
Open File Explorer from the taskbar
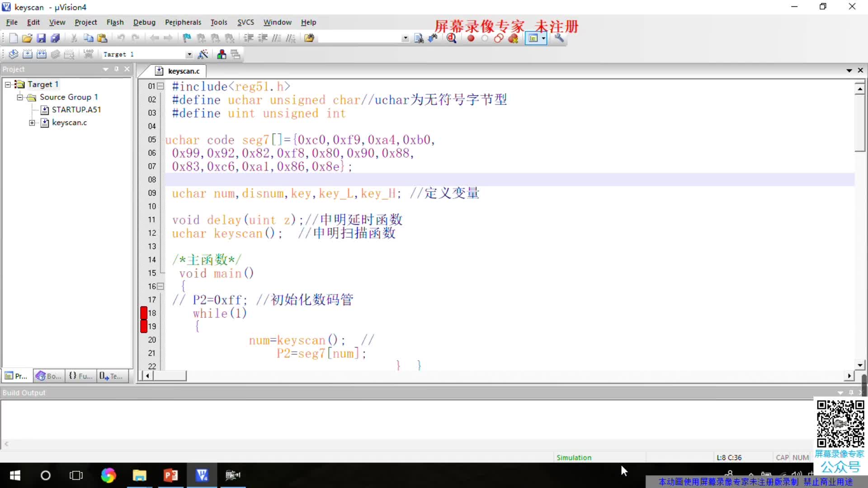tap(139, 475)
